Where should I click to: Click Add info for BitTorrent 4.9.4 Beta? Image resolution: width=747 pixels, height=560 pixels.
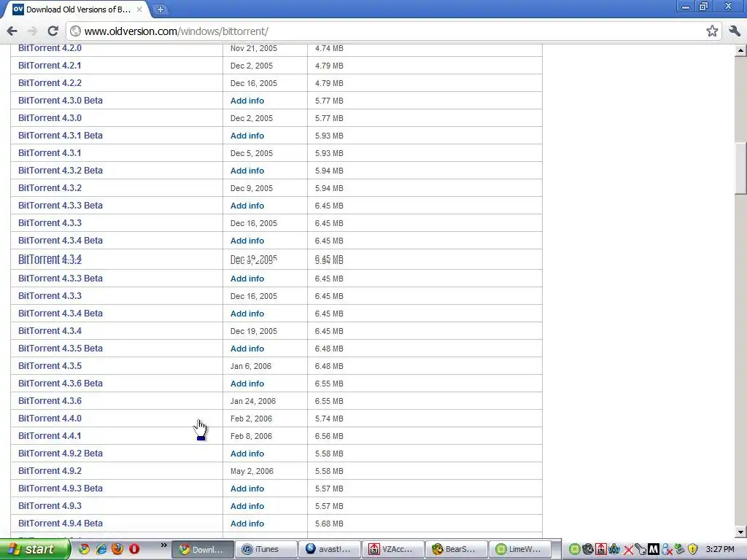[x=247, y=524]
